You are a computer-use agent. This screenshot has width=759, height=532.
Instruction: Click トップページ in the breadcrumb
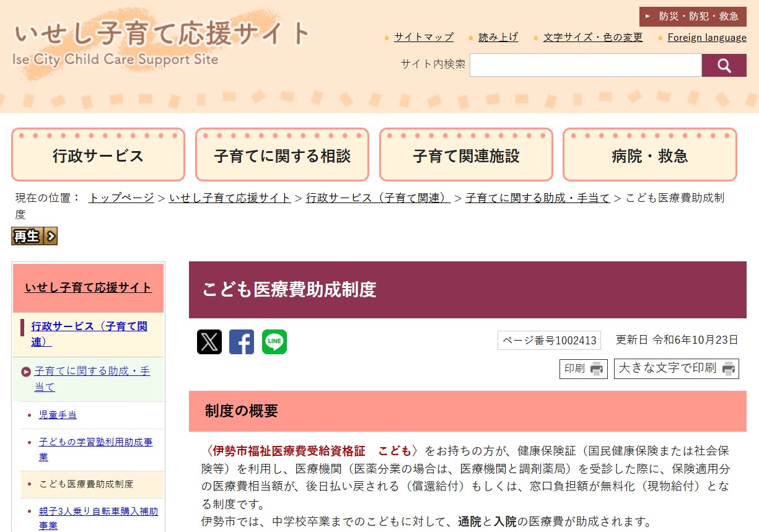pyautogui.click(x=121, y=198)
